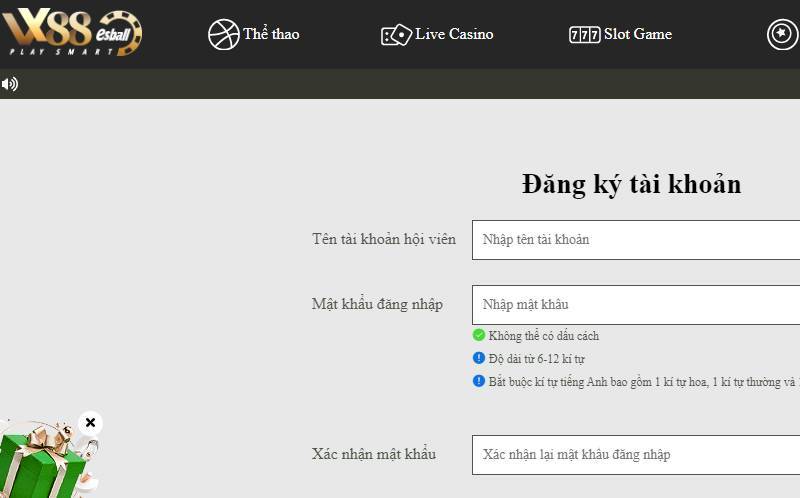Viewport: 800px width, 498px height.
Task: Select the Xác nhận lại mật khẩu field
Action: pyautogui.click(x=636, y=454)
